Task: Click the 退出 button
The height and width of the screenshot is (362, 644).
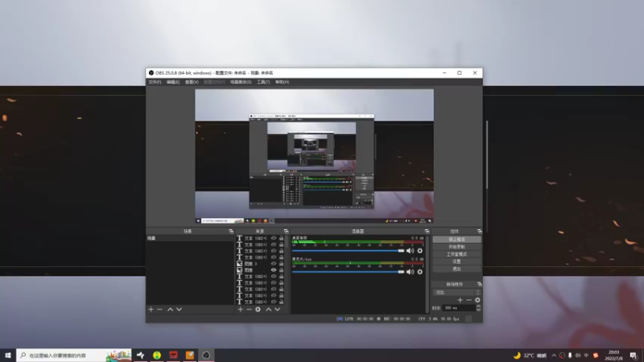Action: point(456,269)
